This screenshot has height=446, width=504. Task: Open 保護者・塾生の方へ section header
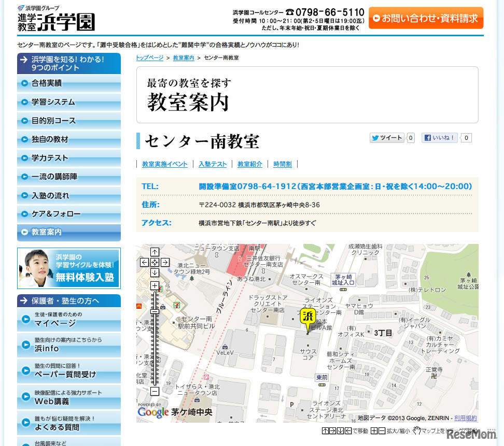(69, 301)
